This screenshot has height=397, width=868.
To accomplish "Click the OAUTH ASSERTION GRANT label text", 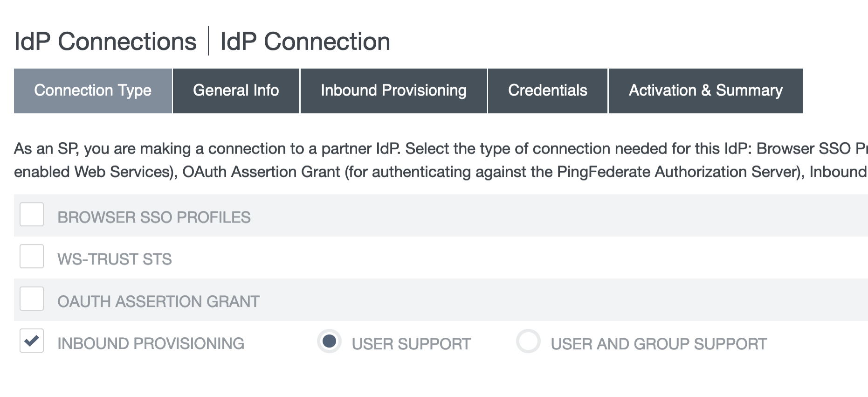I will pyautogui.click(x=158, y=302).
